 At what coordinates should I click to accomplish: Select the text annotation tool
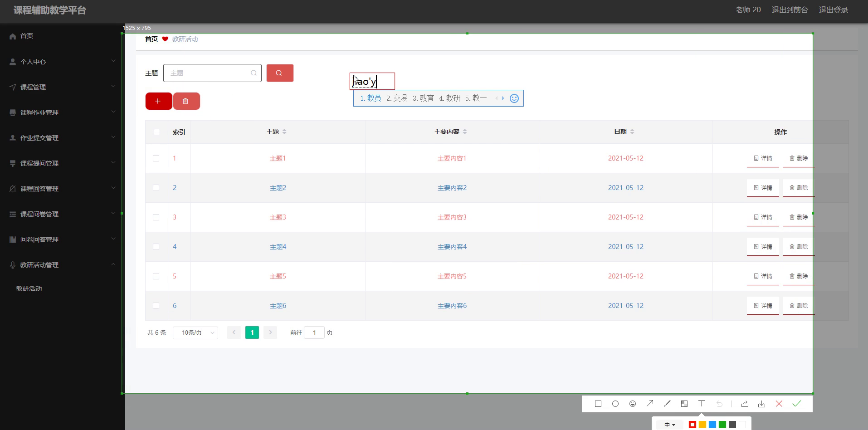coord(702,403)
